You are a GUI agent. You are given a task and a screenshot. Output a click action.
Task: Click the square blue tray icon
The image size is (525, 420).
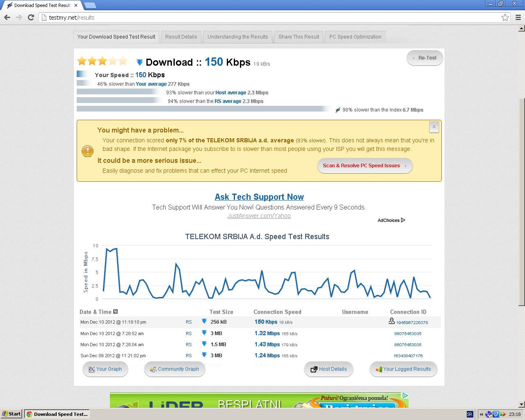[x=495, y=414]
